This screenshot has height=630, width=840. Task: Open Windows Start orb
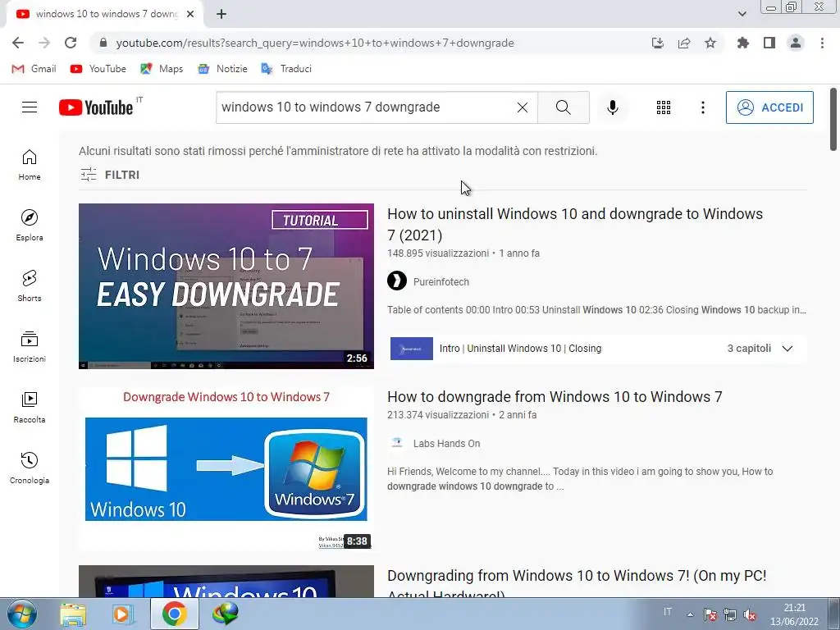click(21, 614)
